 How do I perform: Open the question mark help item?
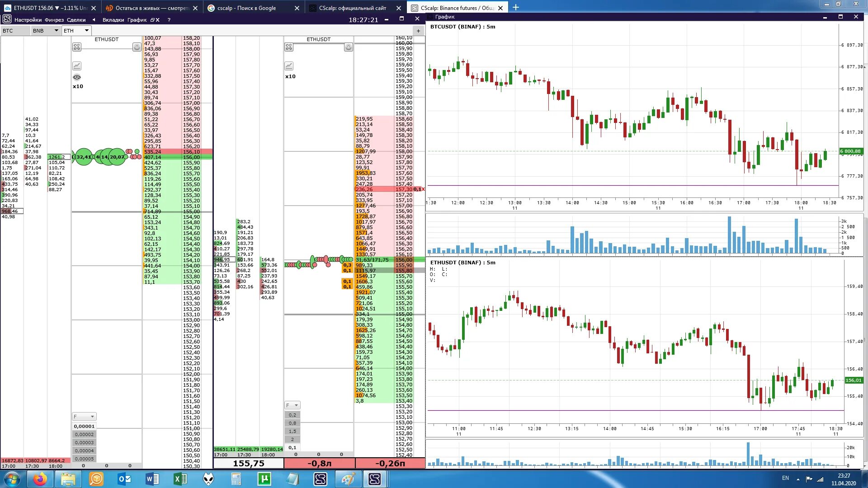tap(169, 20)
